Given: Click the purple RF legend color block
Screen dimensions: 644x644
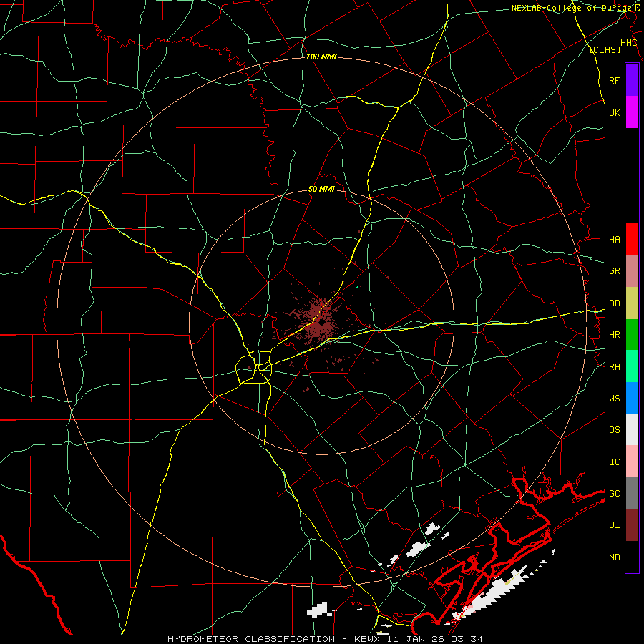Looking at the screenshot, I should point(632,80).
